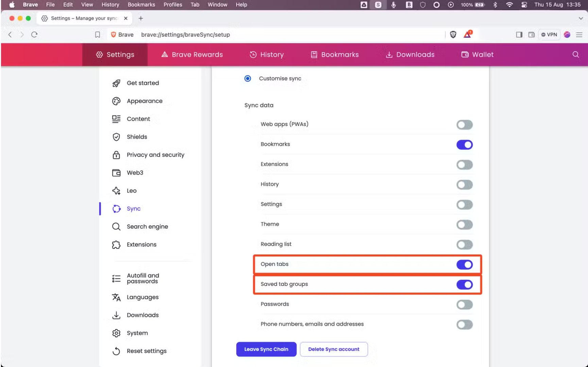Screen dimensions: 588x367
Task: Select the Customise sync radio button
Action: click(x=248, y=78)
